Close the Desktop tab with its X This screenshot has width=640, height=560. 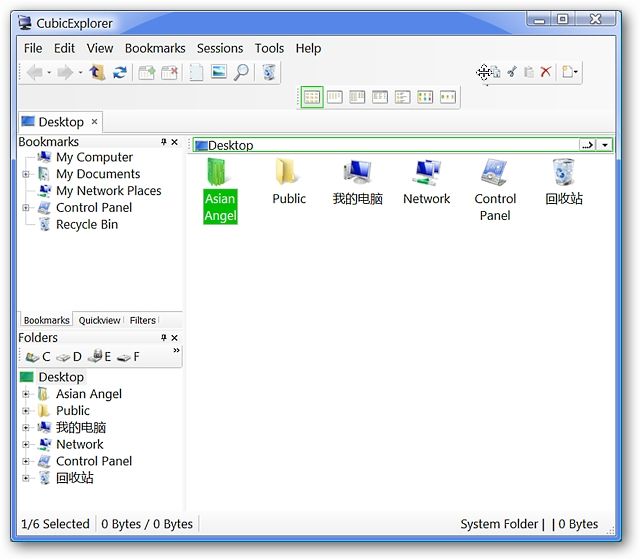(94, 122)
